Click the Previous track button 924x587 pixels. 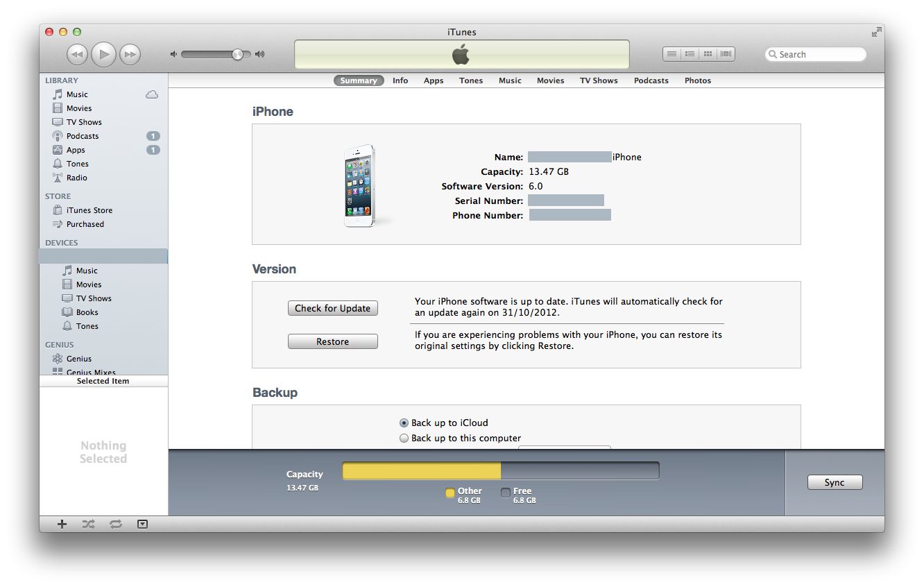tap(77, 54)
